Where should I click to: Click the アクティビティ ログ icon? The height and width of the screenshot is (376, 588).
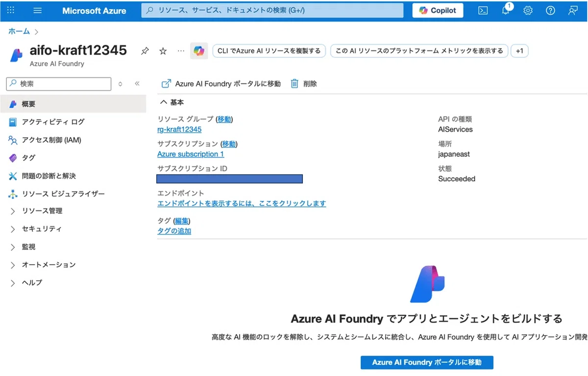coord(13,122)
